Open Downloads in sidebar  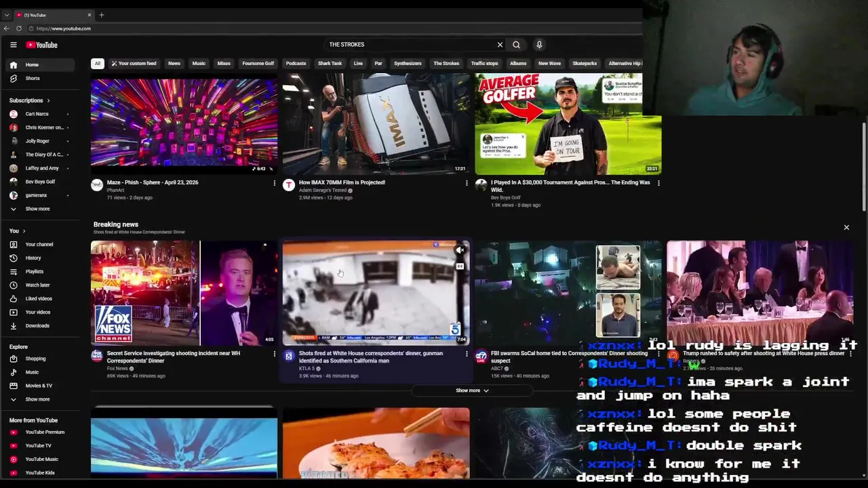tap(41, 326)
